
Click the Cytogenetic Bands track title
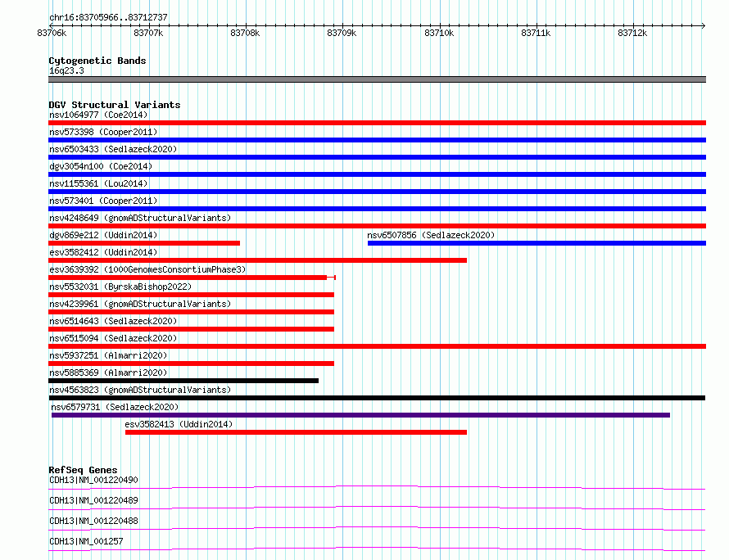(x=97, y=61)
